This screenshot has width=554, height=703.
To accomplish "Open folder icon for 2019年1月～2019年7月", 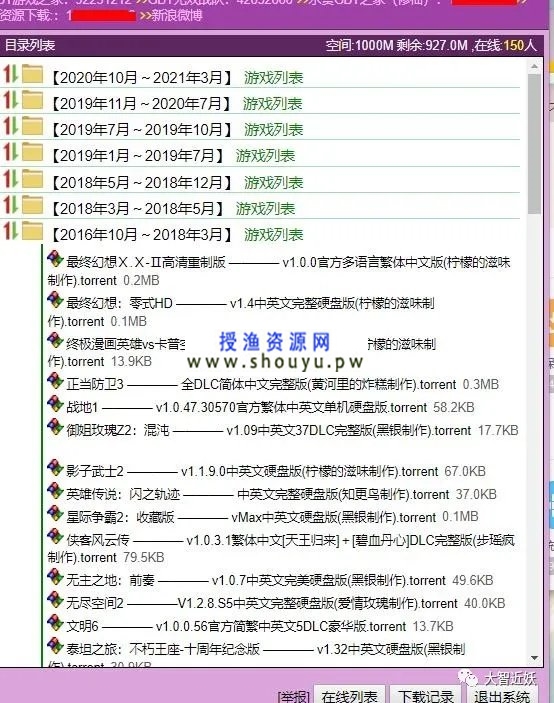I will coord(32,152).
